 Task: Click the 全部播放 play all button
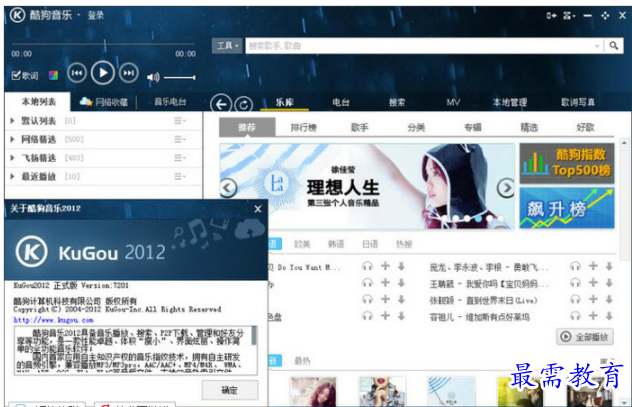click(585, 336)
